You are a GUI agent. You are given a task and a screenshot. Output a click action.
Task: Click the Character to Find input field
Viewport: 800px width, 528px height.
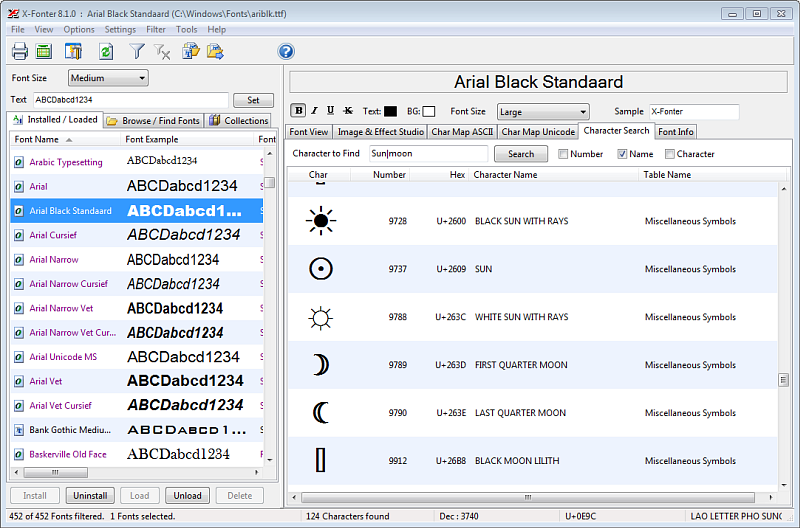[x=429, y=154]
